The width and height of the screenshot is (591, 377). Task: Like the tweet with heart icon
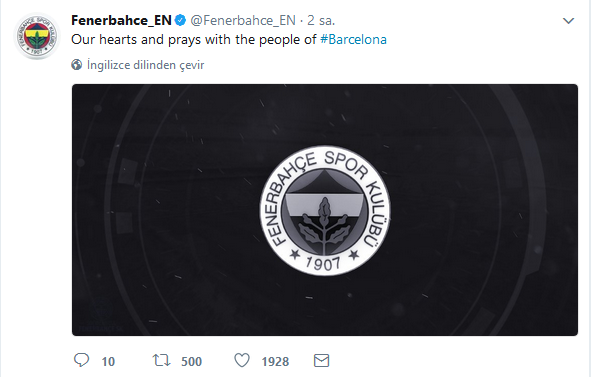[242, 360]
